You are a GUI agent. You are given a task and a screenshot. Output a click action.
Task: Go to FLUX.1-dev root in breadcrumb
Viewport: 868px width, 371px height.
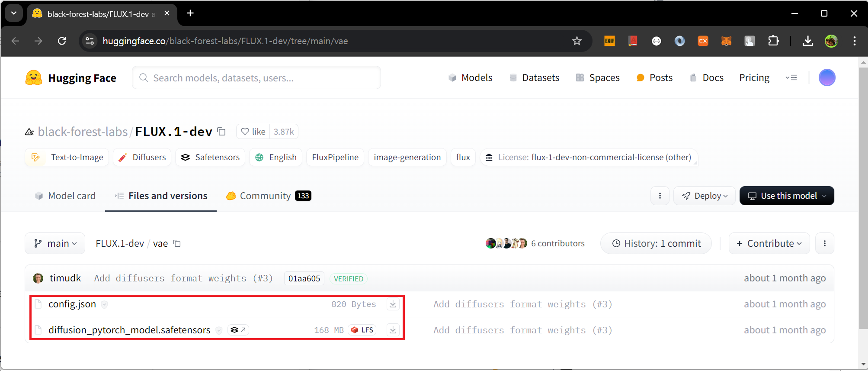point(120,243)
